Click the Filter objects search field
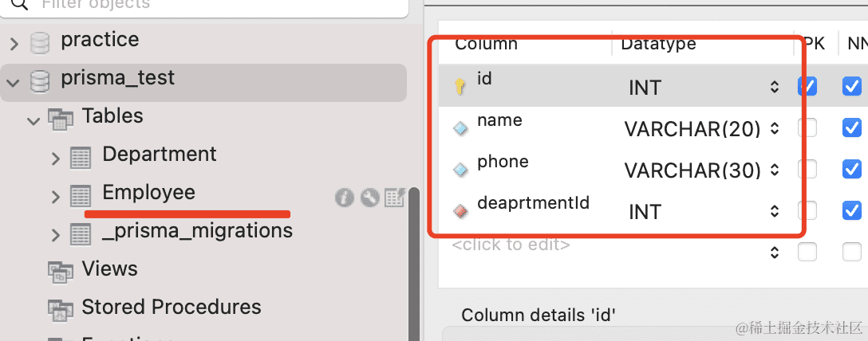Viewport: 868px width, 341px height. (x=205, y=6)
